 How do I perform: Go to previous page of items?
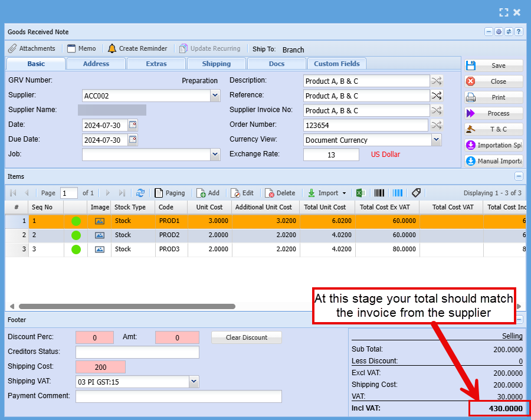(27, 193)
